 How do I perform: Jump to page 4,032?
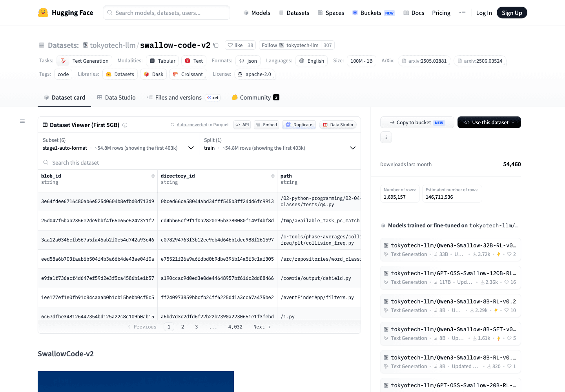(x=235, y=327)
